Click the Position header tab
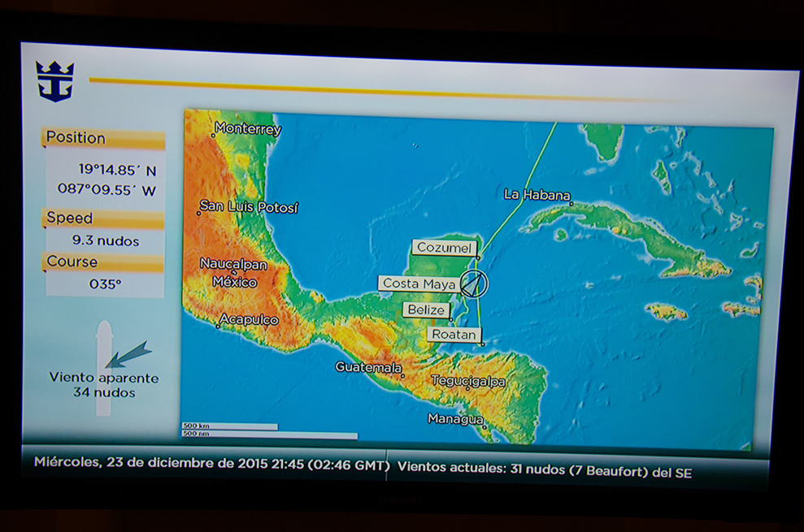This screenshot has width=804, height=532. [102, 138]
